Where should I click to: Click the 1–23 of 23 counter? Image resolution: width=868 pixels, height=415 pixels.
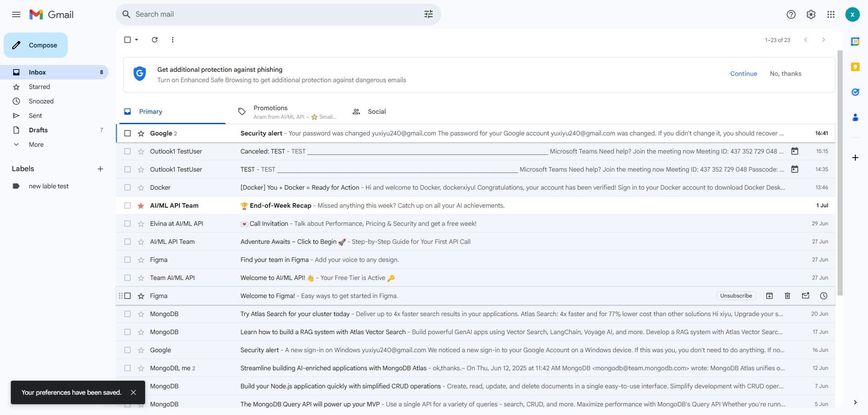coord(778,40)
